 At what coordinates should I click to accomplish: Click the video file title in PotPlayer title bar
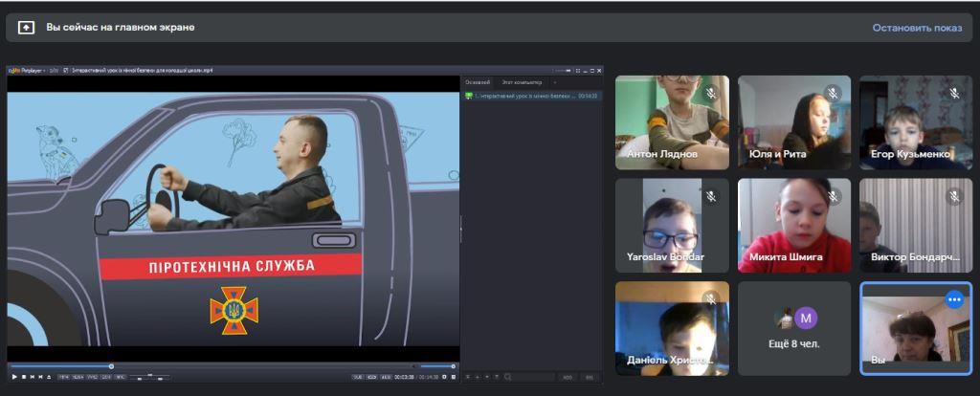click(143, 71)
